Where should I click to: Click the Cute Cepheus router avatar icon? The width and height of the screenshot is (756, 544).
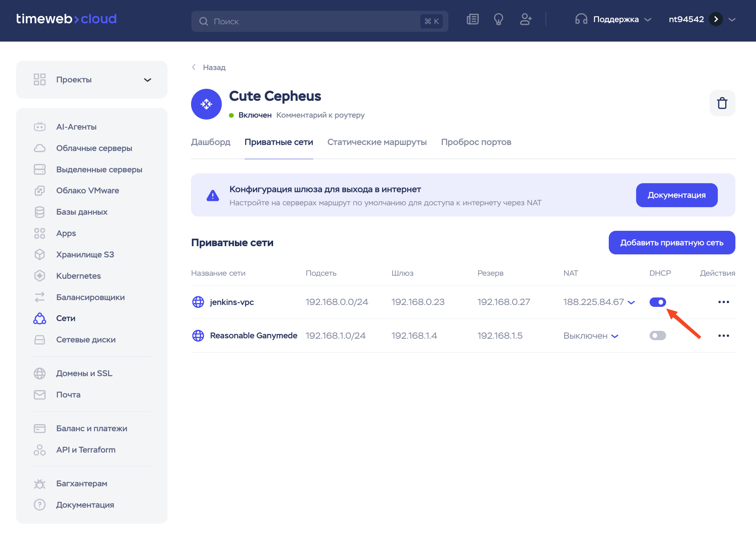(206, 104)
